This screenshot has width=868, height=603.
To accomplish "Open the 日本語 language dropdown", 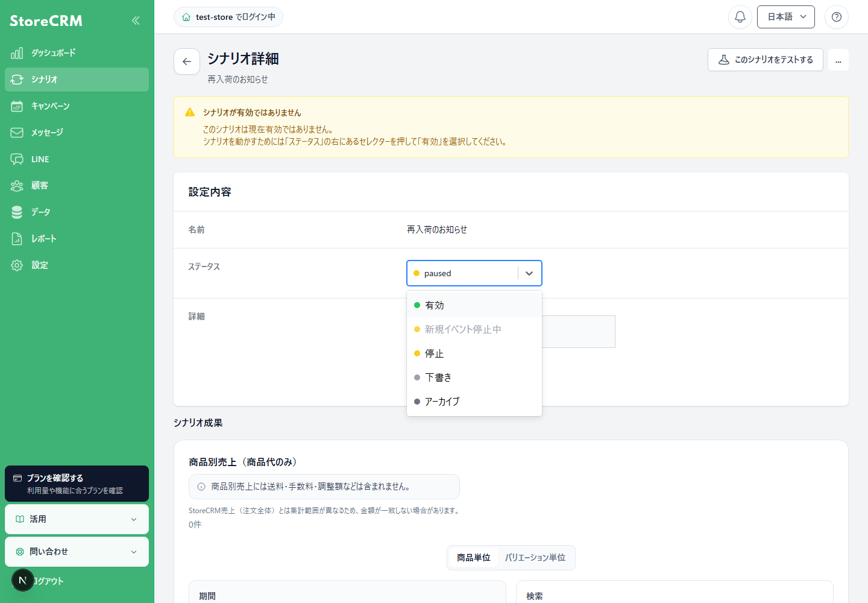I will tap(786, 17).
